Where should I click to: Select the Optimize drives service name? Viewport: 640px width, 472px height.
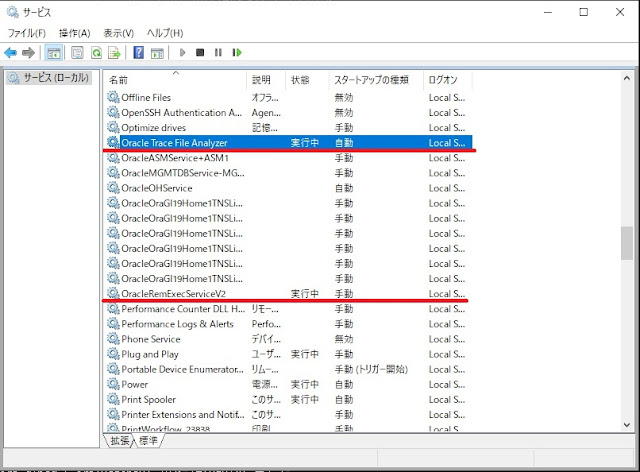[153, 128]
